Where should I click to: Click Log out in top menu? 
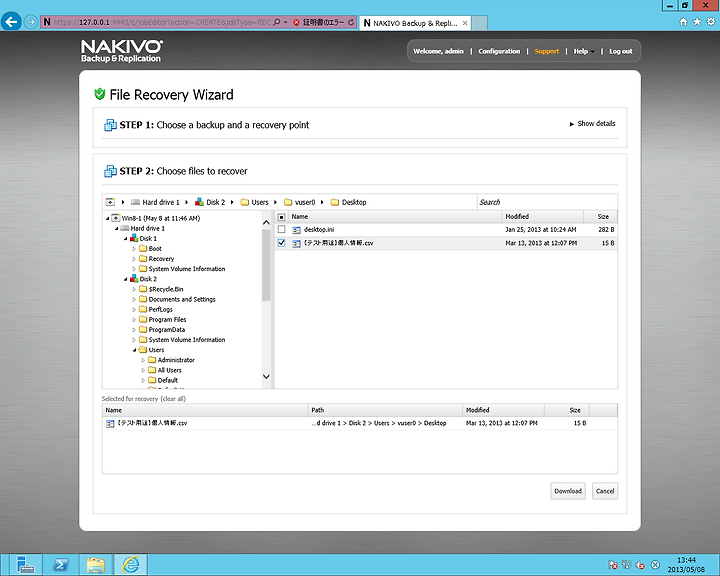click(x=621, y=51)
